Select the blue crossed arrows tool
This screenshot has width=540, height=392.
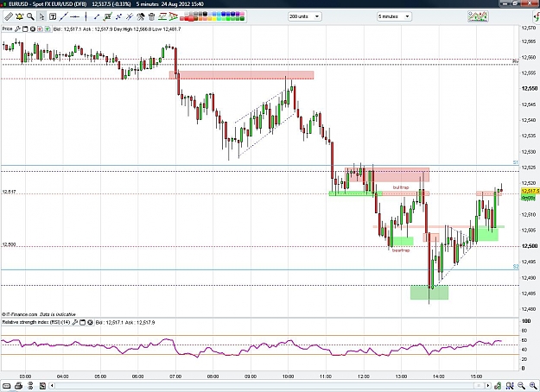[x=118, y=16]
